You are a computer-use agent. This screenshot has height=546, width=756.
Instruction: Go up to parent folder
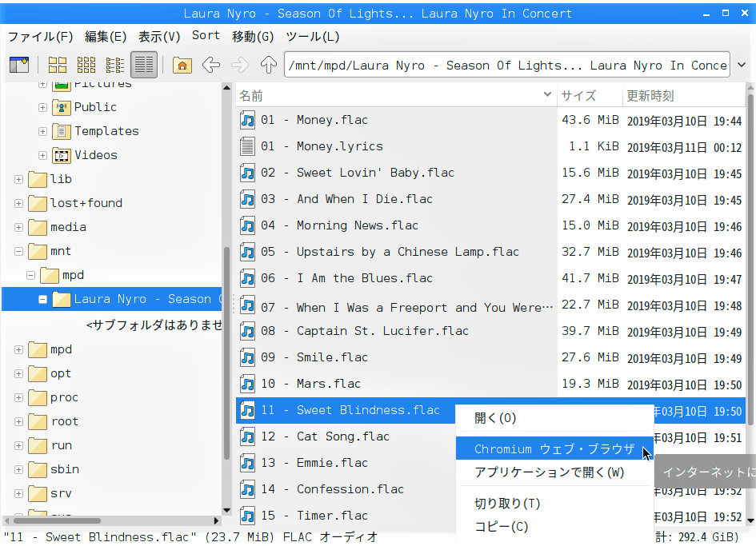point(269,65)
